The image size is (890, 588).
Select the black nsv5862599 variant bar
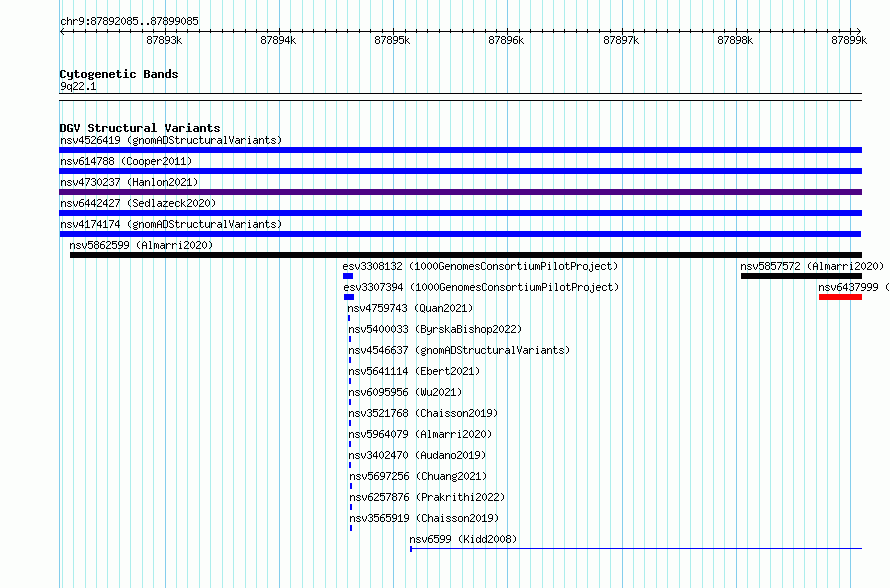465,255
